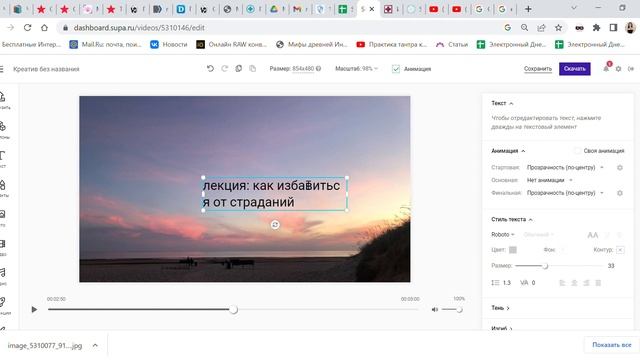The height and width of the screenshot is (360, 640).
Task: Copy element using the duplicate icon
Action: coord(239,69)
